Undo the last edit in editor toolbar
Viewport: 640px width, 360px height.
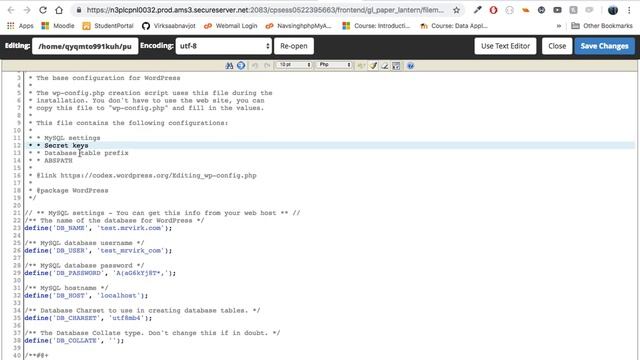click(x=255, y=65)
